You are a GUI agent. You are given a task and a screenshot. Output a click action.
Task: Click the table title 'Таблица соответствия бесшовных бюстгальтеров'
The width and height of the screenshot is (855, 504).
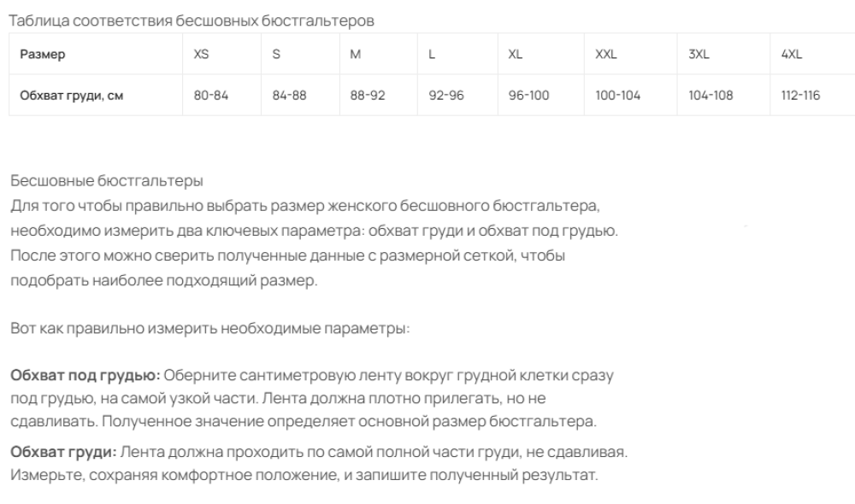(192, 21)
